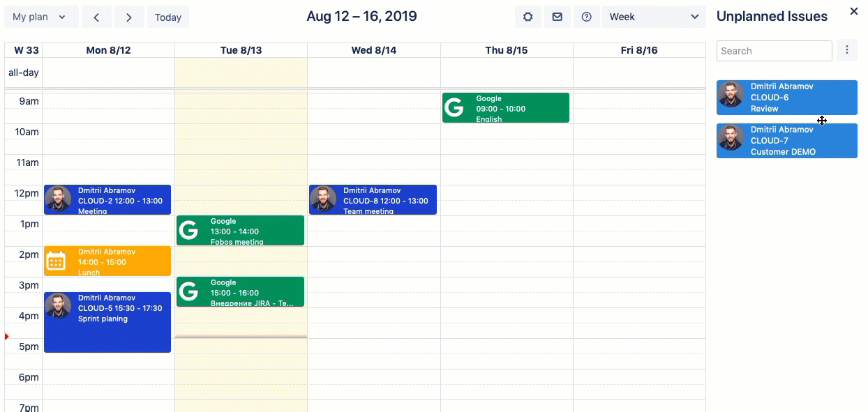868x412 pixels.
Task: Click the envelope mail icon
Action: point(557,17)
